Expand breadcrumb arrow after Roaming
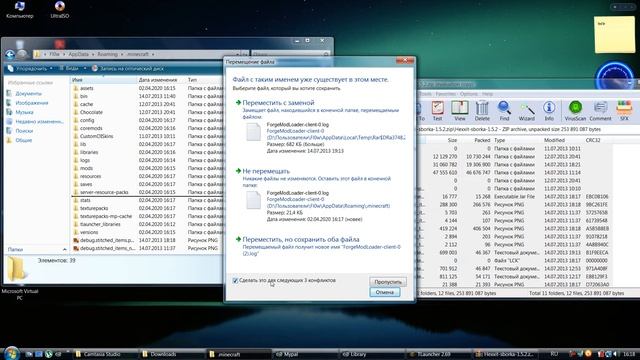Screen dimensions: 640x360 coord(121,54)
